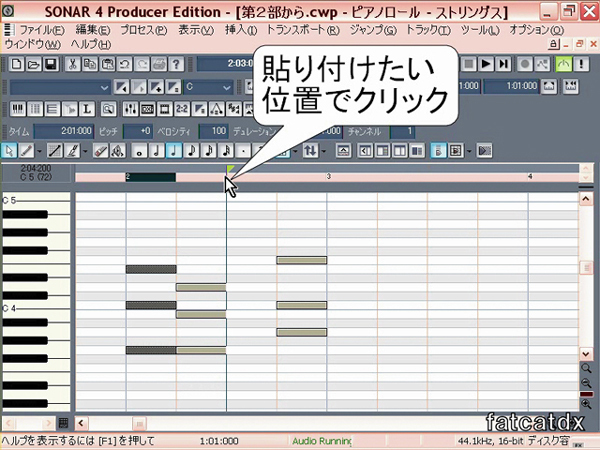Image resolution: width=600 pixels, height=450 pixels.
Task: Open Lyrics view with the L icon
Action: coord(87,109)
